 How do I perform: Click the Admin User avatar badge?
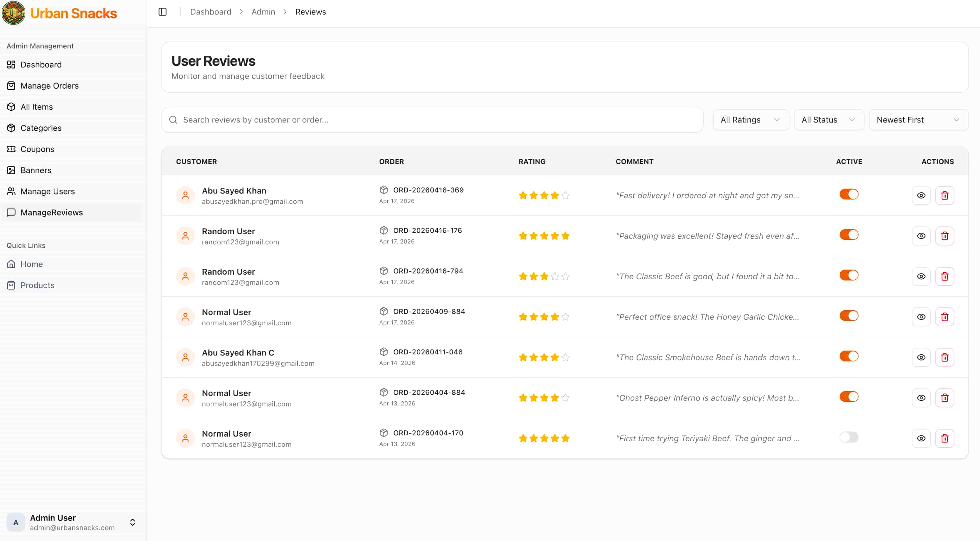pos(16,522)
